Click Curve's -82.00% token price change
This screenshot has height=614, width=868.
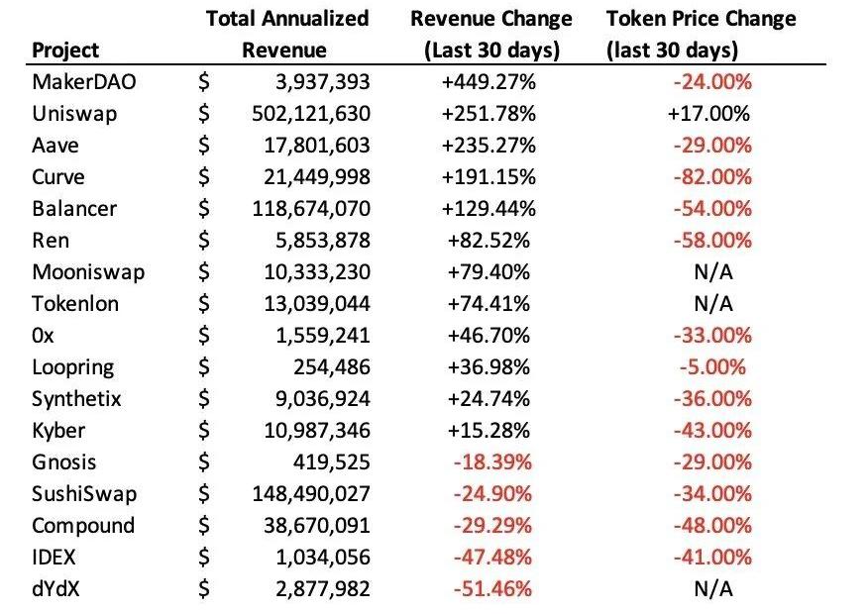pos(712,177)
